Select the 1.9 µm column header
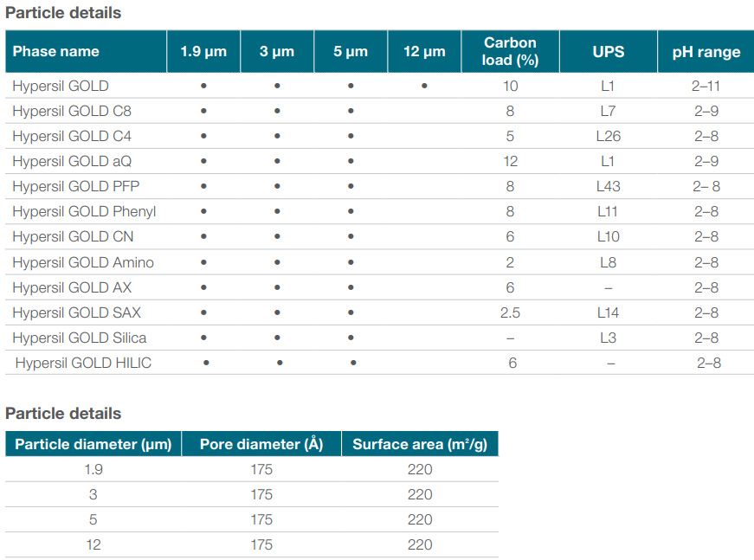754x560 pixels. (x=203, y=51)
